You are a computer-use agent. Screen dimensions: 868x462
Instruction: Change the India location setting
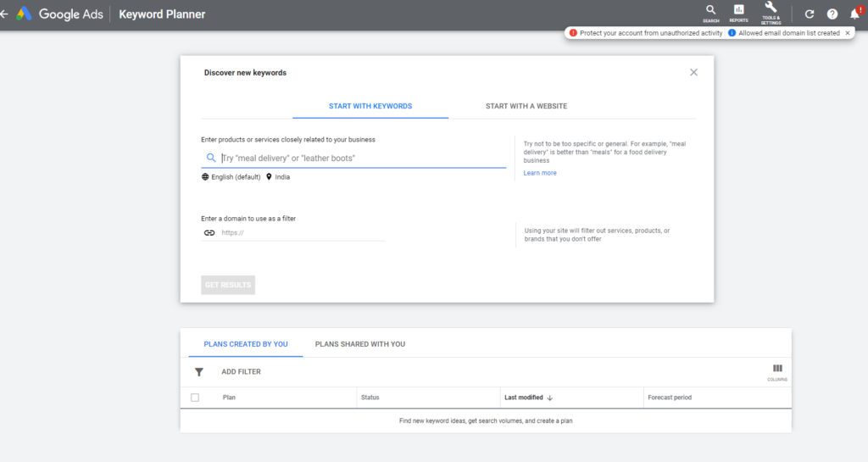click(278, 177)
